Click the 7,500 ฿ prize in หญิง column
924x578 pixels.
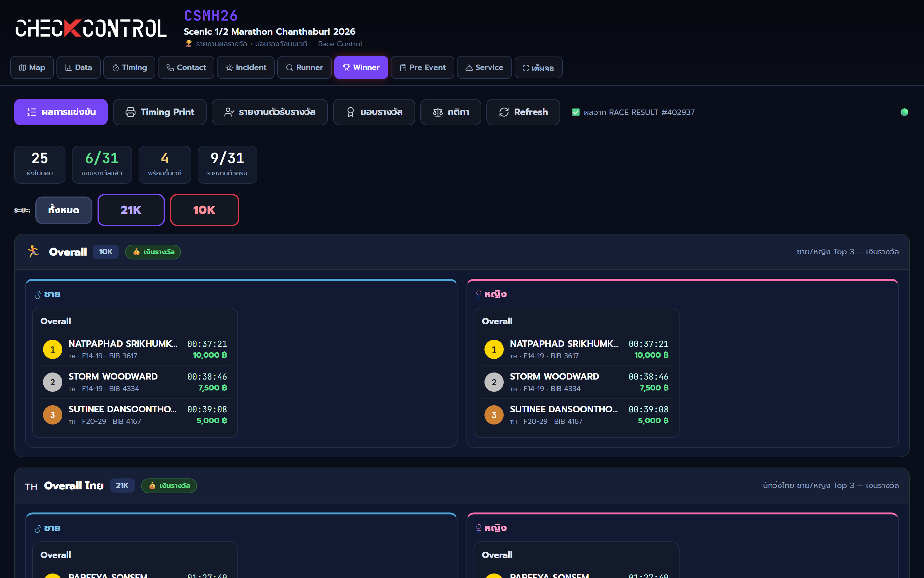[x=654, y=388]
